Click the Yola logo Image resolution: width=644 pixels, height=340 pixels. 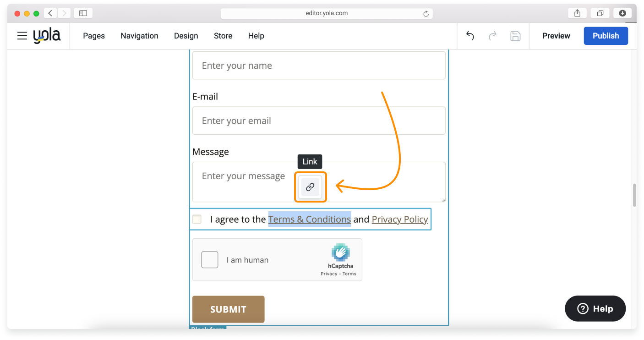(x=47, y=36)
